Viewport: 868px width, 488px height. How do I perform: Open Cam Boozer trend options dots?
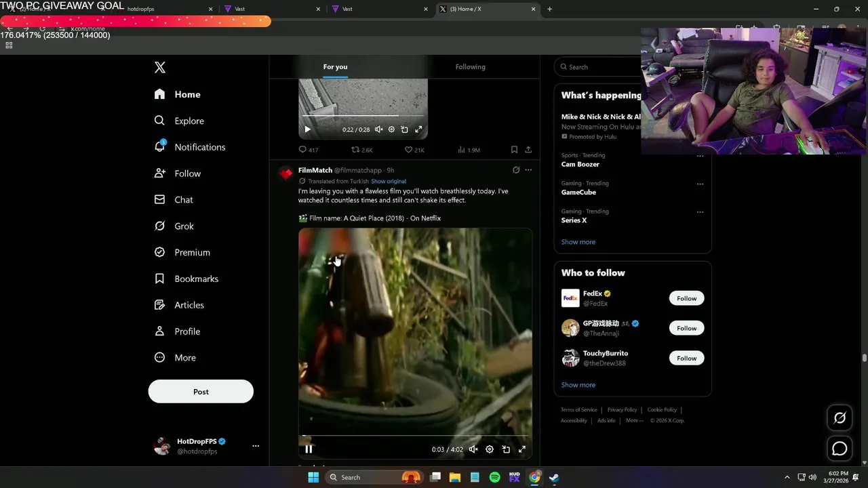[700, 156]
